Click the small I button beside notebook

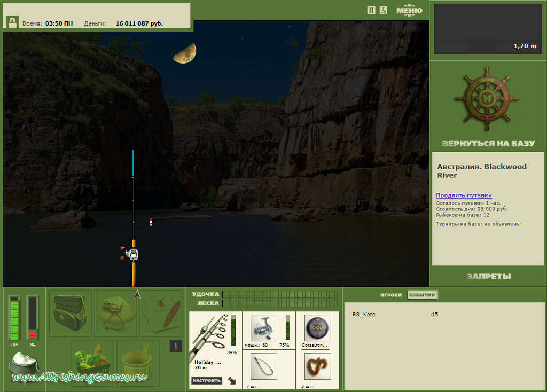point(176,346)
